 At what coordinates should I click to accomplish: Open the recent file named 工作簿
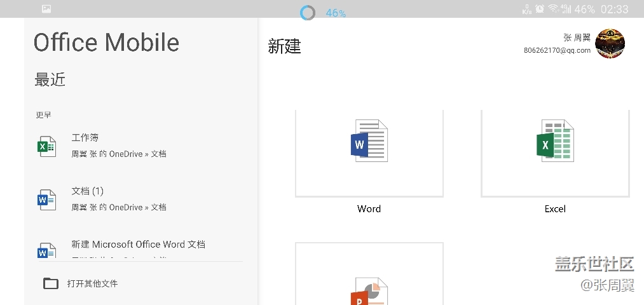click(x=85, y=137)
